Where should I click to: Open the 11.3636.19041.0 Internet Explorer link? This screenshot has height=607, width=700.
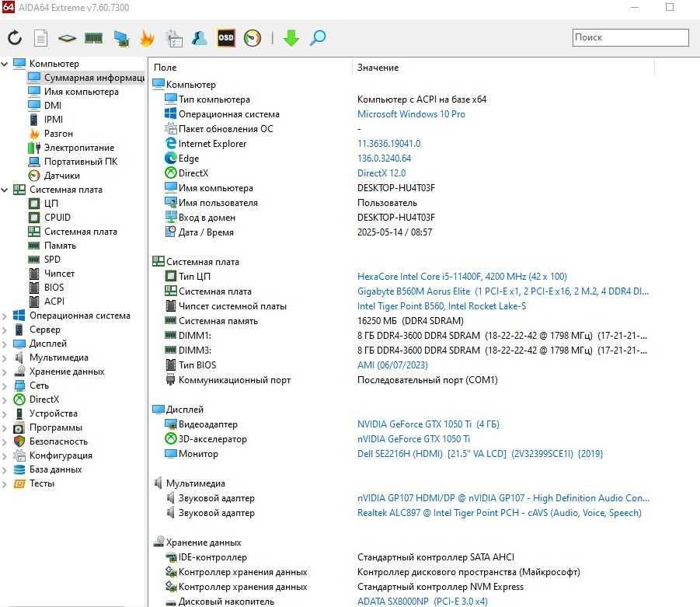click(388, 143)
